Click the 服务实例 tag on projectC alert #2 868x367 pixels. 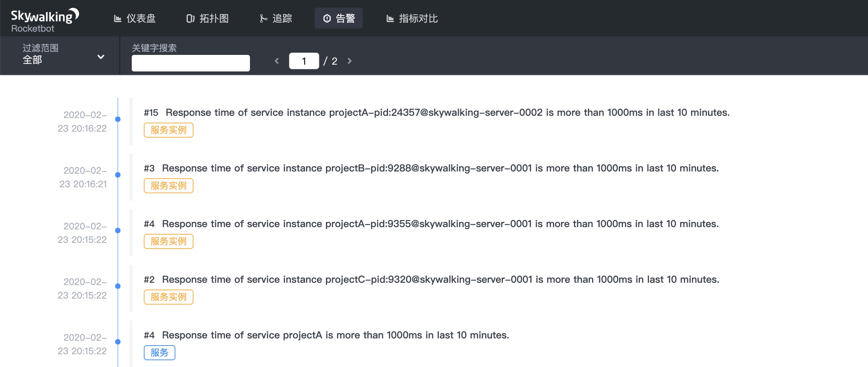coord(168,297)
